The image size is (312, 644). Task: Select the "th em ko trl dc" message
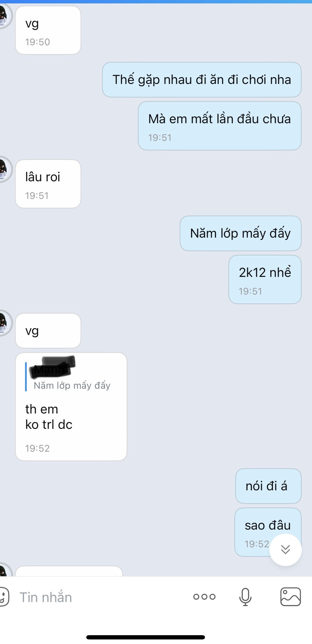click(x=71, y=407)
